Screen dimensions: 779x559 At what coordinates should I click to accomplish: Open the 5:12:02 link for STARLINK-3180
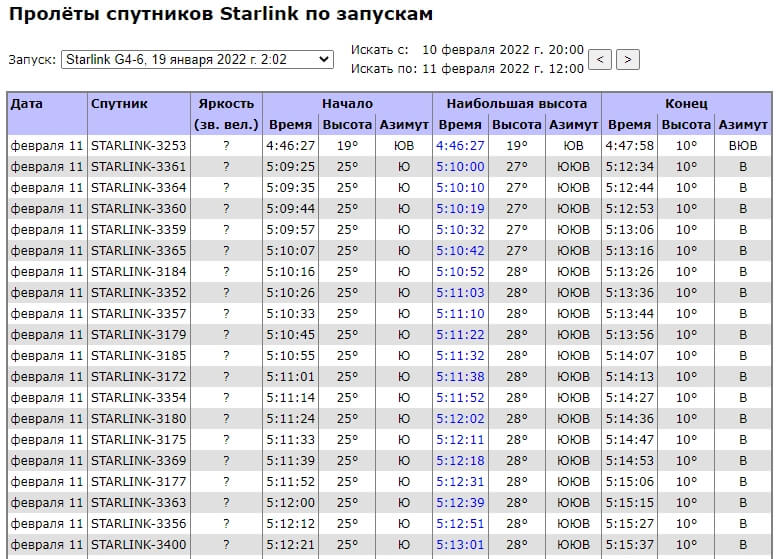pos(460,418)
